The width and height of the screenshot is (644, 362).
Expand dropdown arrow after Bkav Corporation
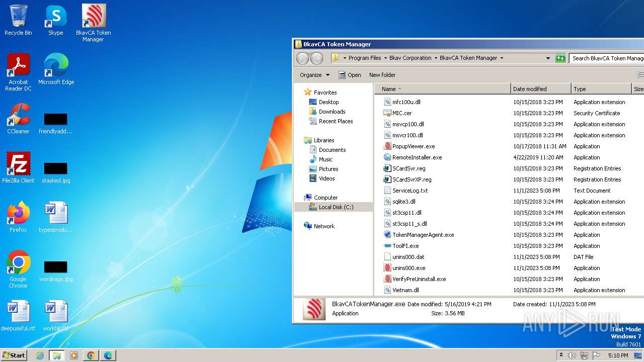point(436,58)
